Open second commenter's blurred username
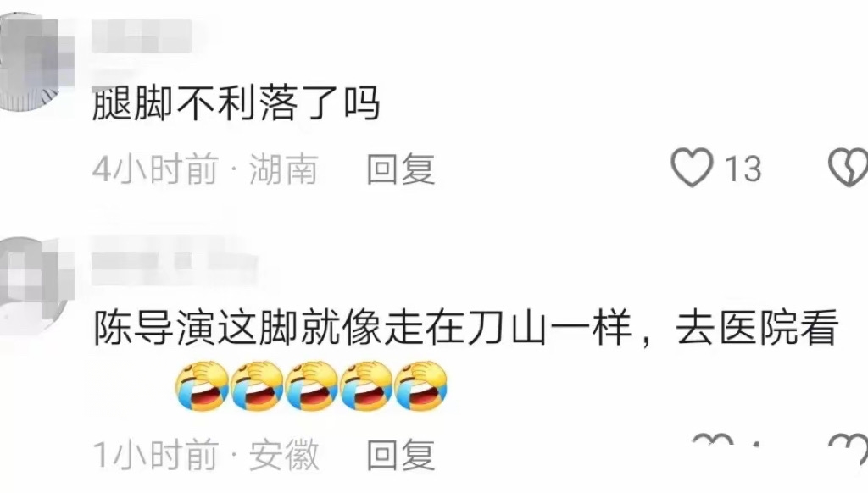The height and width of the screenshot is (493, 868). click(175, 260)
